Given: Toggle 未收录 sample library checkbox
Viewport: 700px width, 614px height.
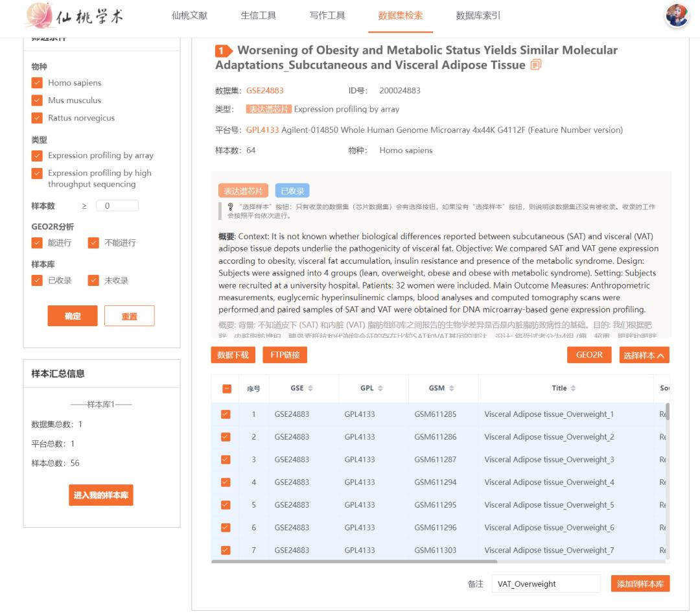Looking at the screenshot, I should (93, 280).
